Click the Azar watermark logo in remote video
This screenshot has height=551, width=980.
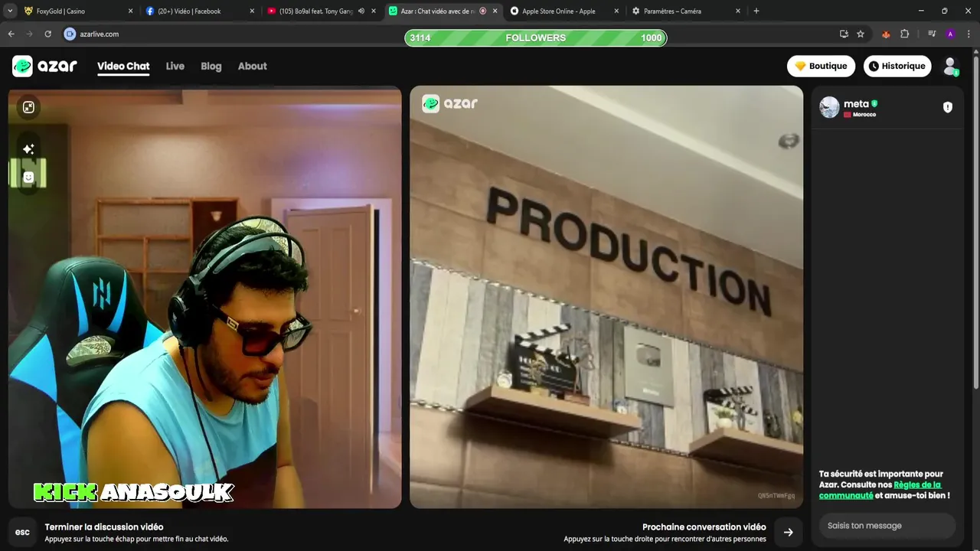(450, 103)
